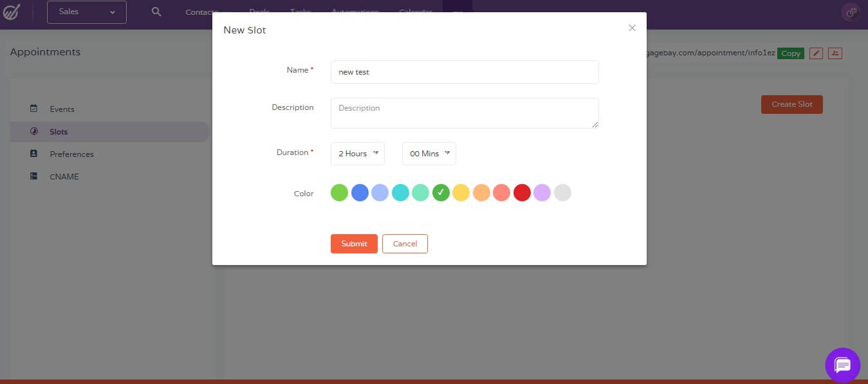Click the CNAME icon in the sidebar
This screenshot has width=868, height=384.
tap(34, 176)
